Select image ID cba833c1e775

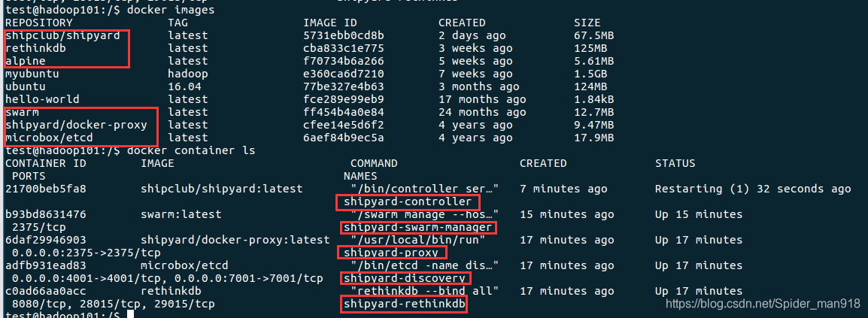pyautogui.click(x=344, y=48)
